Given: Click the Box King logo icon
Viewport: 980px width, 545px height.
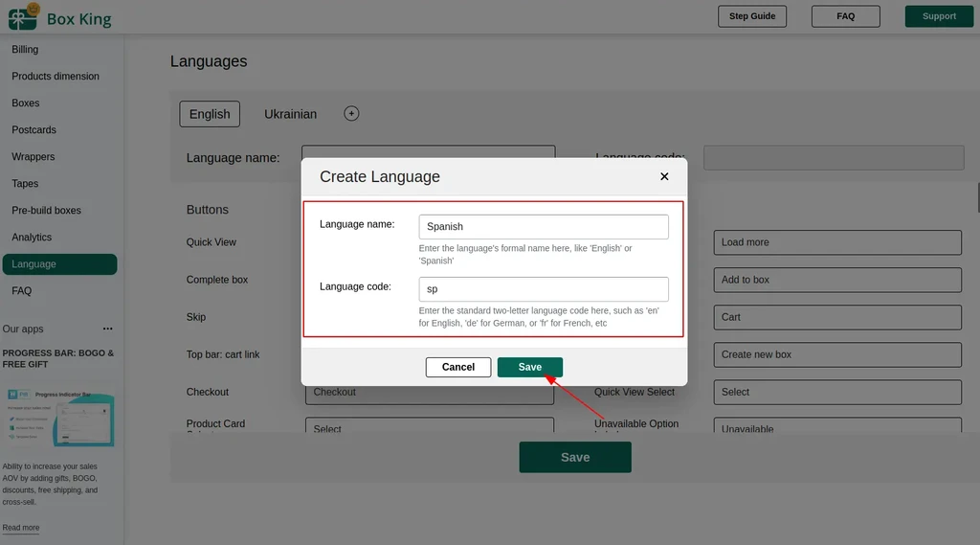Looking at the screenshot, I should (23, 17).
